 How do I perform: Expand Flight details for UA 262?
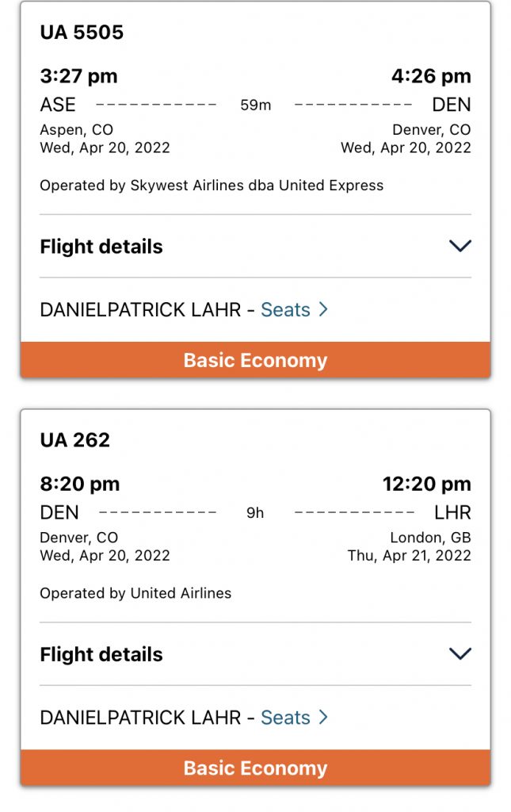(x=255, y=654)
